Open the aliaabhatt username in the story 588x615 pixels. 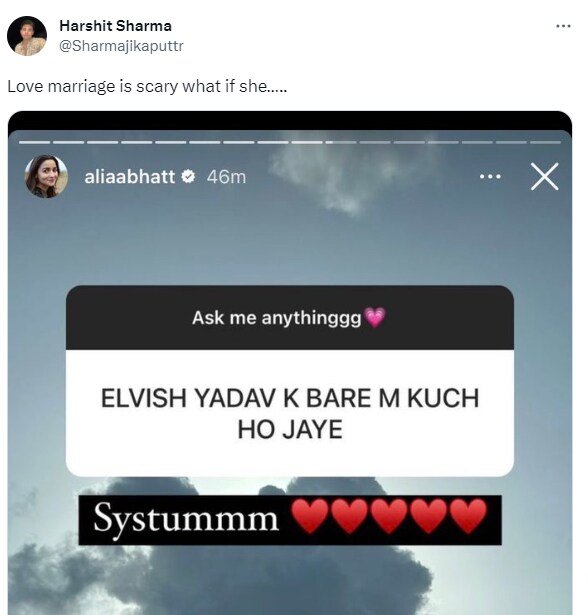coord(129,177)
